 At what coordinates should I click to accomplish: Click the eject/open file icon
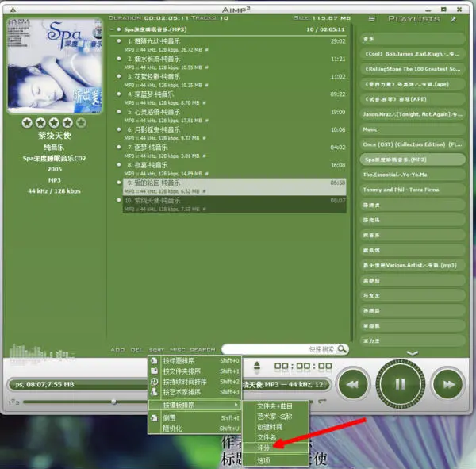pos(257,365)
